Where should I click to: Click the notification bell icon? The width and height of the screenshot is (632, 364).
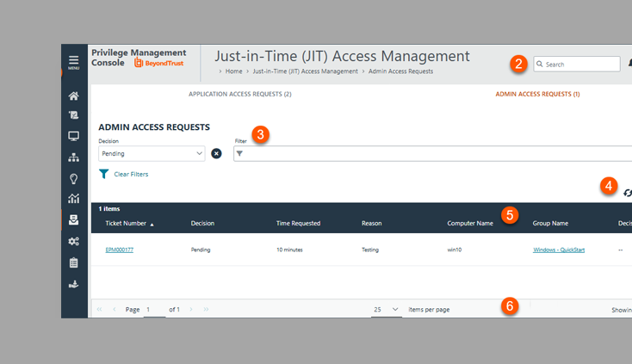click(x=629, y=63)
